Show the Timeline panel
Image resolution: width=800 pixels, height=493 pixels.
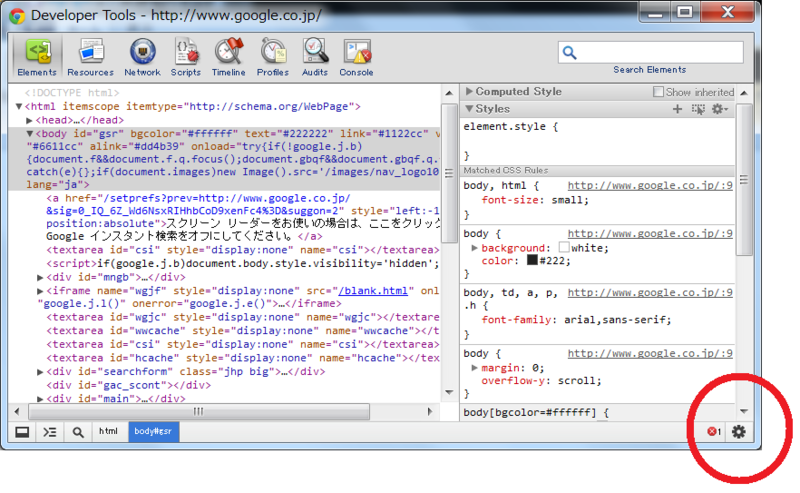228,58
